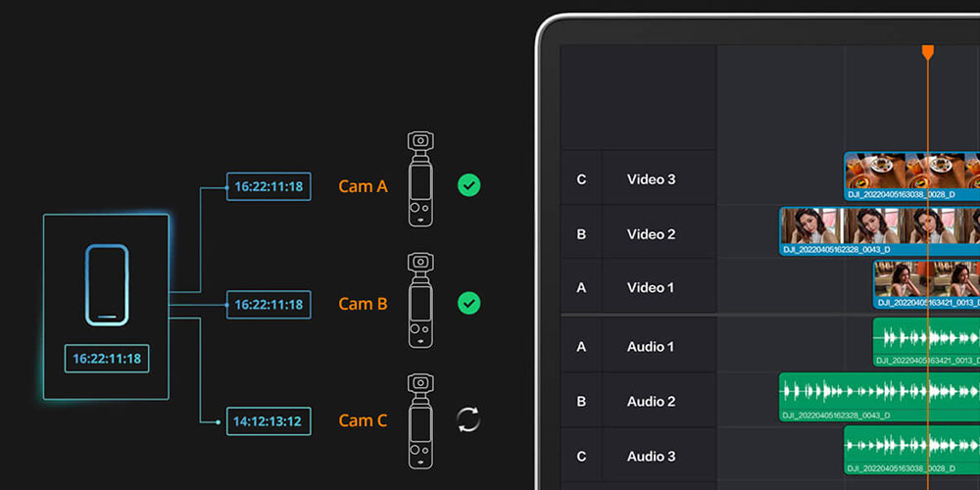980x490 pixels.
Task: Click the glowing phone icon
Action: pyautogui.click(x=106, y=285)
